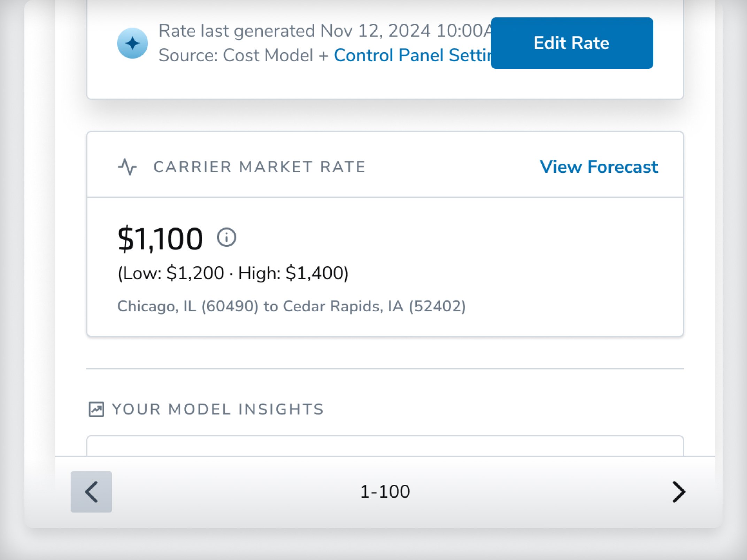
Task: Click the CARRIER MARKET RATE heading
Action: (260, 167)
